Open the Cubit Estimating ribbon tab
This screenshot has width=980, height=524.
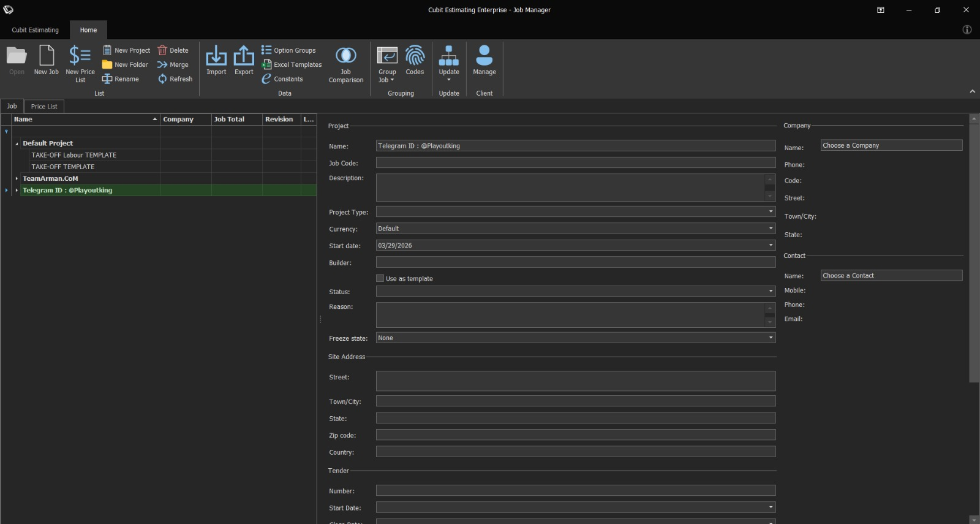[36, 30]
